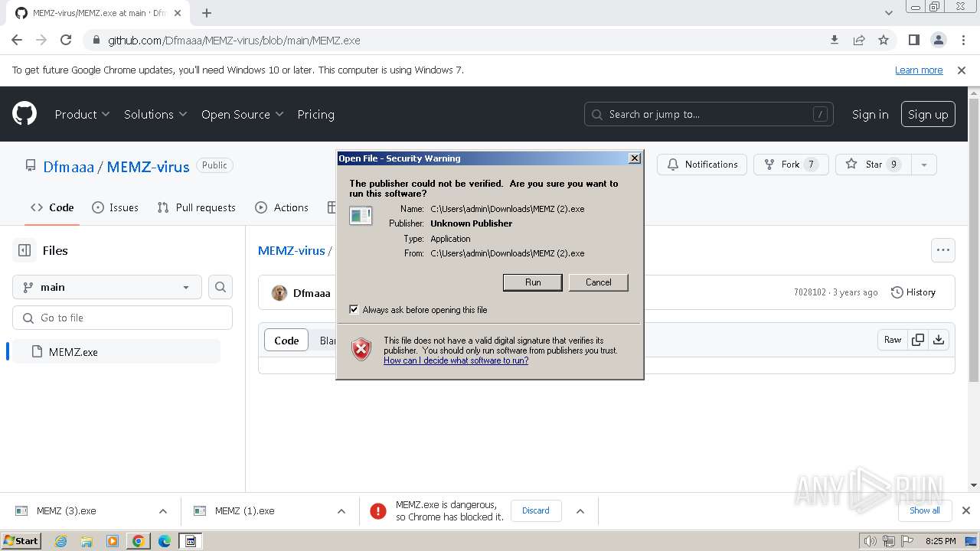Click Sign in link

point(871,114)
